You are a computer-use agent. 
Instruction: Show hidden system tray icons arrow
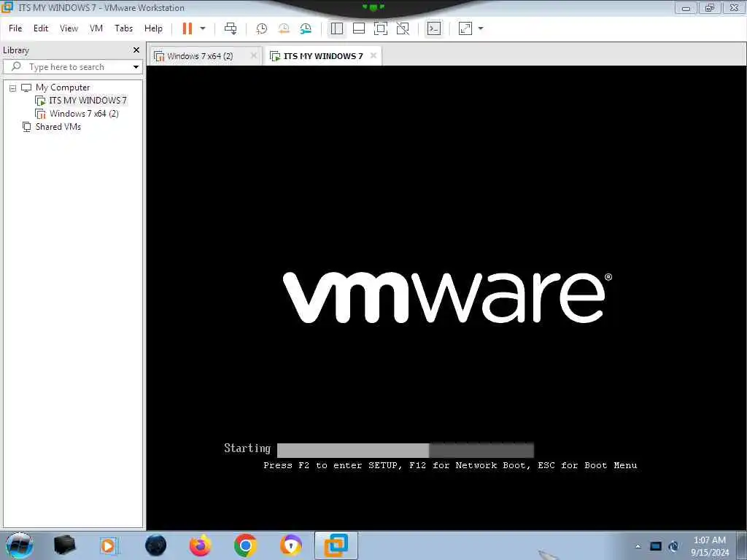click(x=638, y=546)
